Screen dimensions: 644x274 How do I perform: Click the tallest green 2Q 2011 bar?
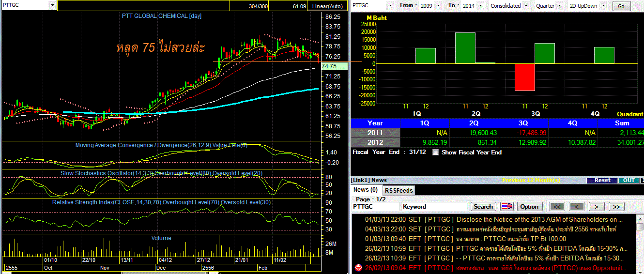[465, 48]
